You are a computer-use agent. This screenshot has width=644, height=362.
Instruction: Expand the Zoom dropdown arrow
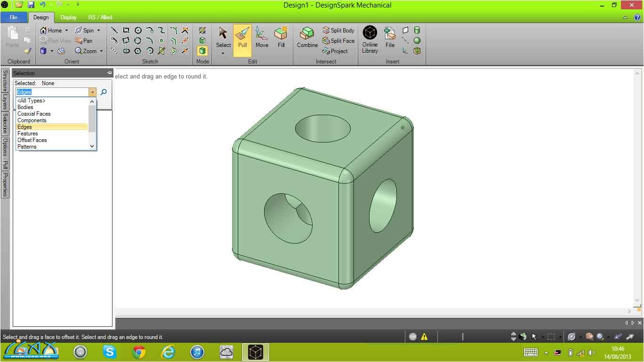pyautogui.click(x=101, y=51)
